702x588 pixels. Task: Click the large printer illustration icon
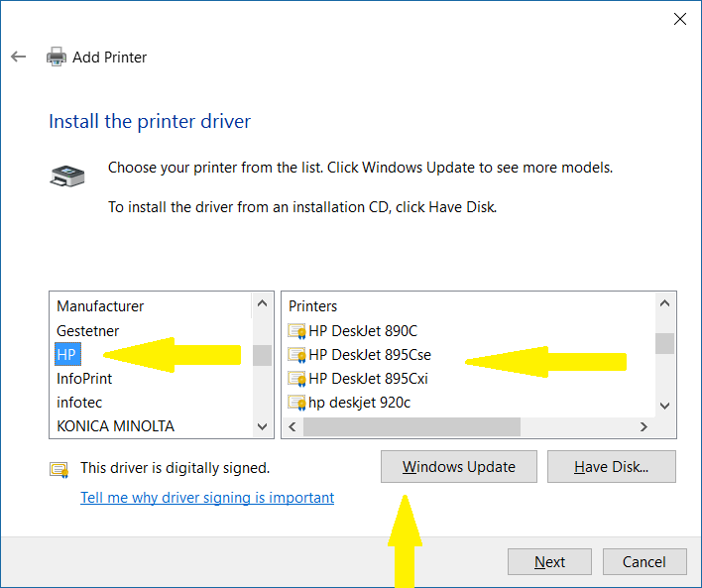click(67, 176)
